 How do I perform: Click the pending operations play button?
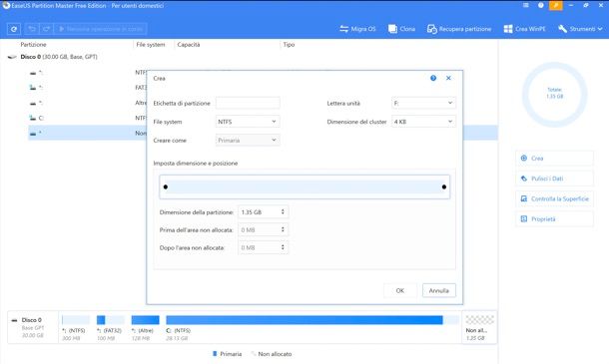tap(100, 29)
